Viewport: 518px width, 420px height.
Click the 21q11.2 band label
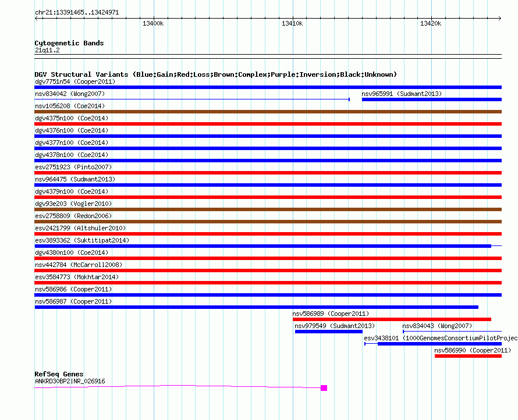(x=47, y=50)
